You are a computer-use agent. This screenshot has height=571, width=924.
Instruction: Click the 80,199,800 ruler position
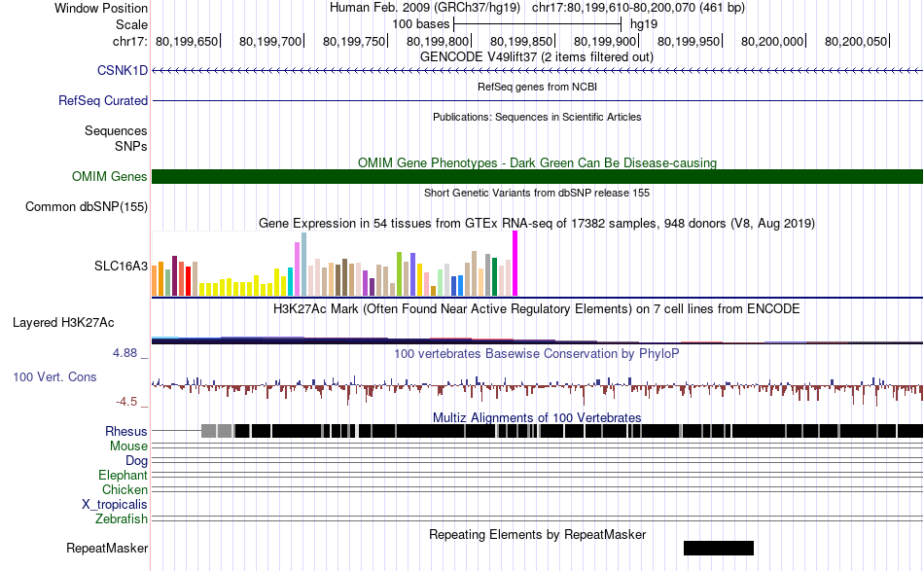tap(438, 41)
